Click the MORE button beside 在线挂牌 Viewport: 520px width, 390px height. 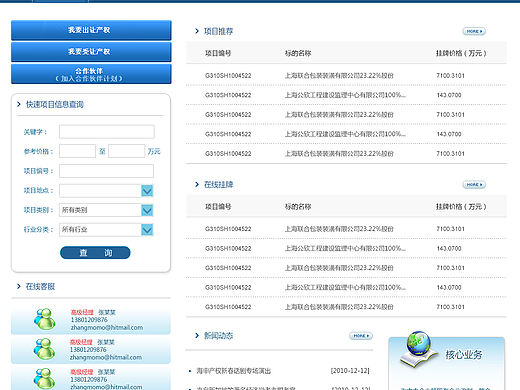tap(474, 185)
